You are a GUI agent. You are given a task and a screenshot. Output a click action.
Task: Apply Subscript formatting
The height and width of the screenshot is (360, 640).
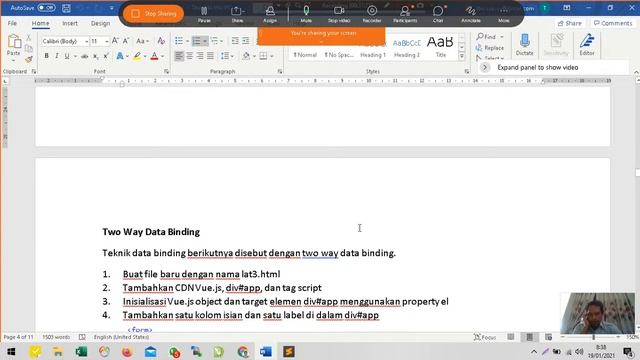[x=95, y=56]
